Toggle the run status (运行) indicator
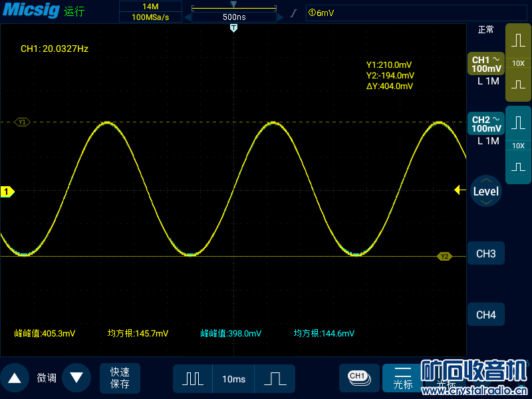 (74, 11)
